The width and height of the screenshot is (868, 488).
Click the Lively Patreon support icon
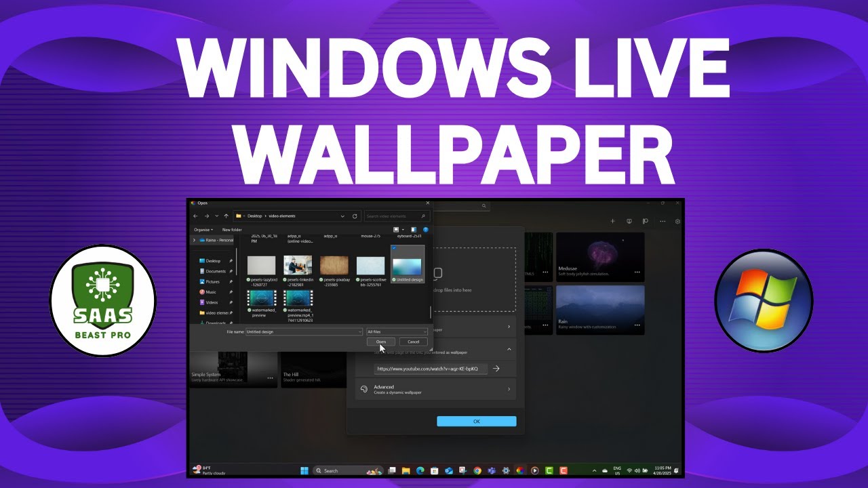point(646,221)
